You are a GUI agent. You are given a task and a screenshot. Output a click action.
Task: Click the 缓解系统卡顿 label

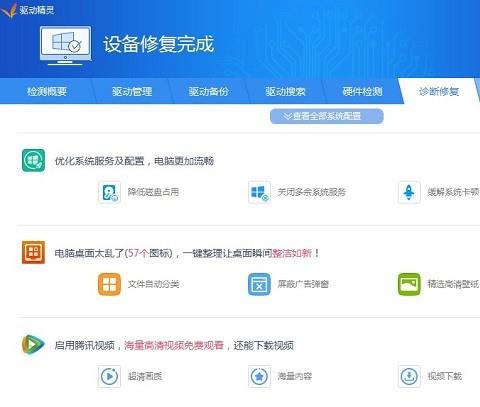pyautogui.click(x=454, y=192)
